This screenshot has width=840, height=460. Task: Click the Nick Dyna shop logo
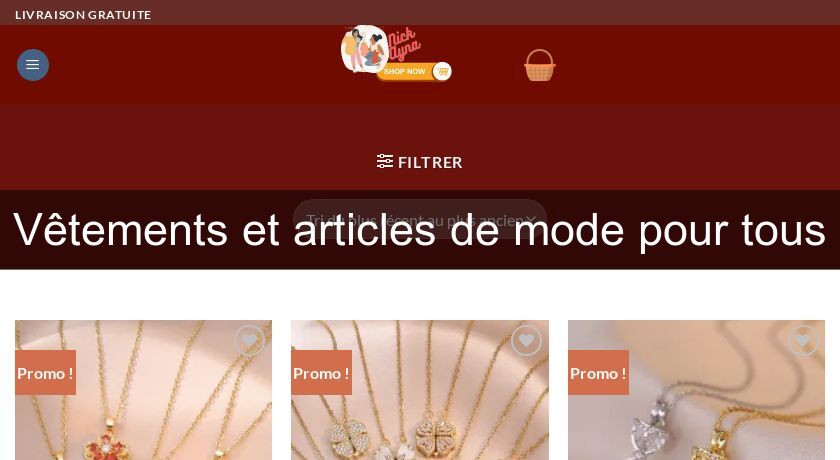point(396,53)
